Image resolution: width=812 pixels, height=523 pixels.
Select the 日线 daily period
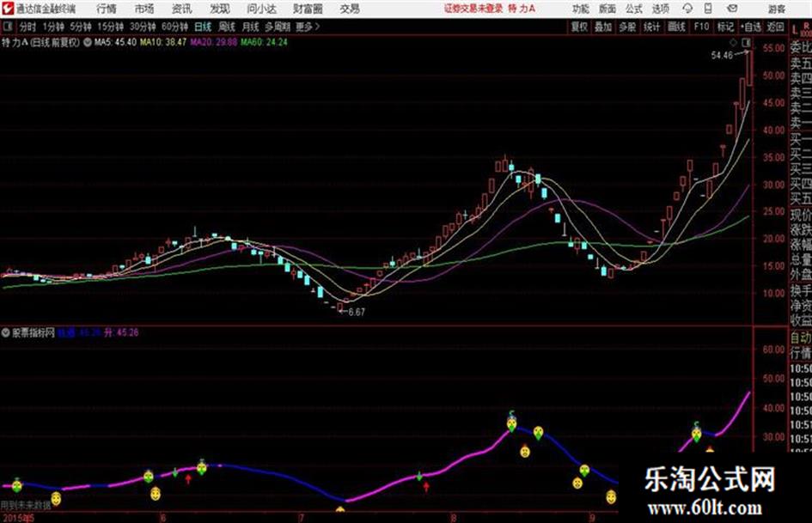204,27
